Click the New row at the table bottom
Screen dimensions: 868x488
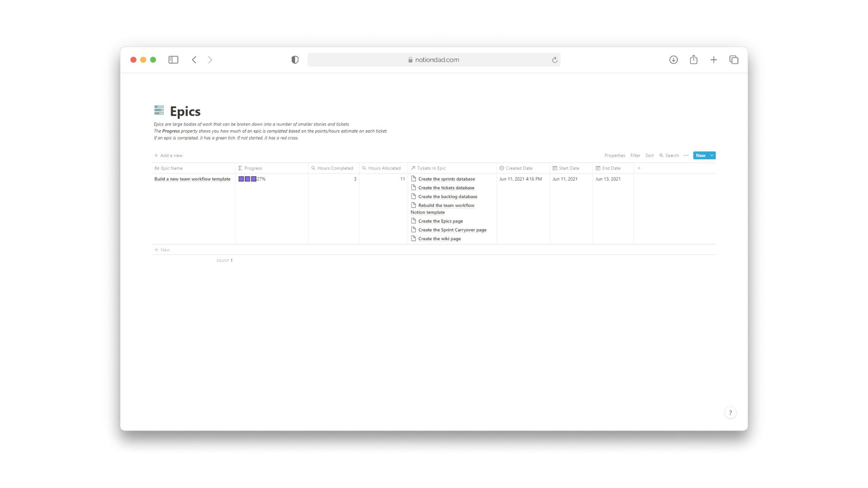coord(162,249)
